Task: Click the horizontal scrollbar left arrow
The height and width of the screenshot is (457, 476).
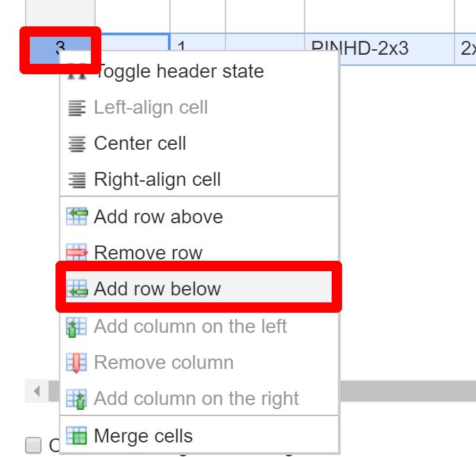Action: pyautogui.click(x=36, y=391)
